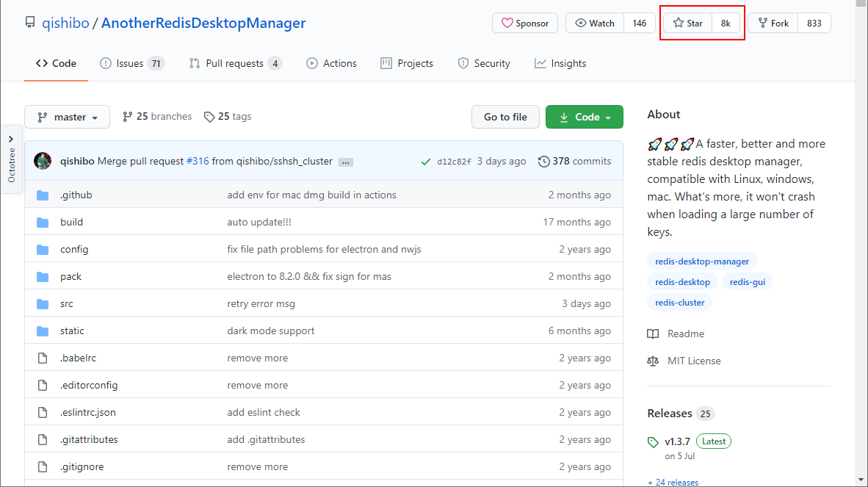Click the repository book icon beside qishibo
The width and height of the screenshot is (868, 487).
coord(30,23)
